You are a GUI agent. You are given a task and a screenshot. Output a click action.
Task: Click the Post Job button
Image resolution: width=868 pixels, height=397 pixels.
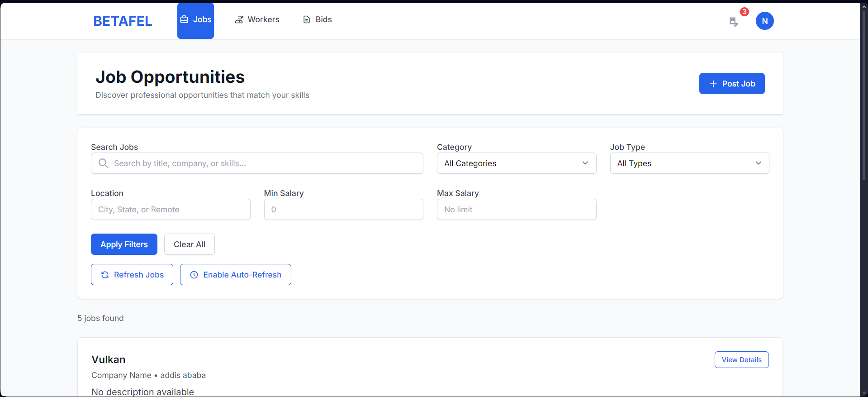(732, 83)
